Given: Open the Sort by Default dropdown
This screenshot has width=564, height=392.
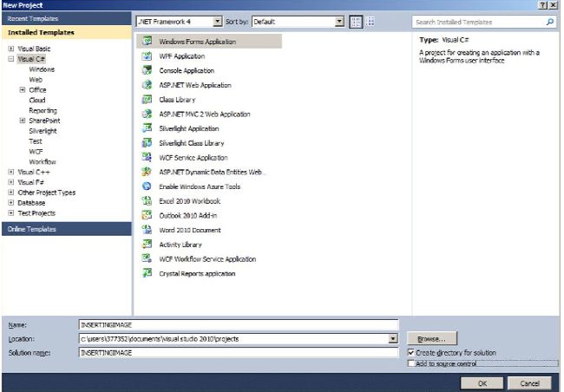Looking at the screenshot, I should pos(339,22).
